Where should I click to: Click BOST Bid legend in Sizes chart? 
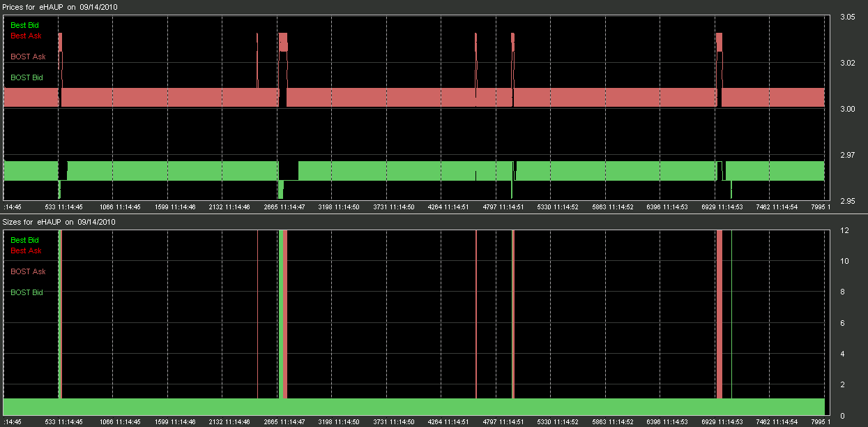point(26,292)
